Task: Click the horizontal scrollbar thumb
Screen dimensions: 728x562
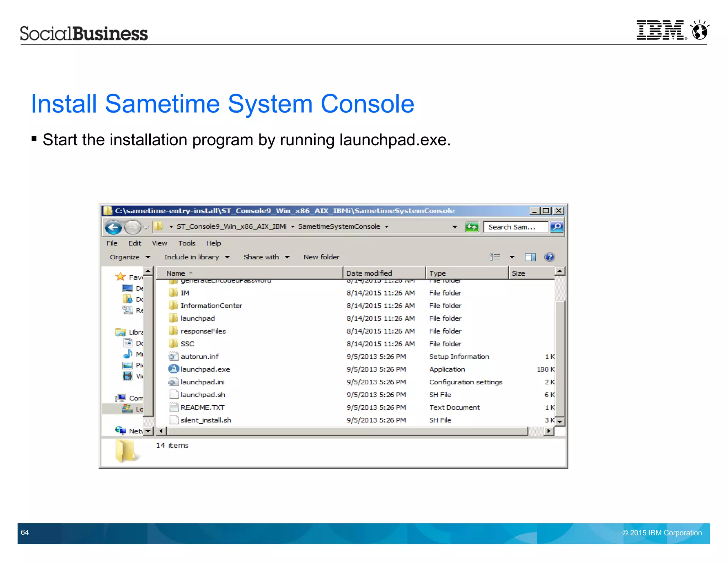Action: click(347, 431)
